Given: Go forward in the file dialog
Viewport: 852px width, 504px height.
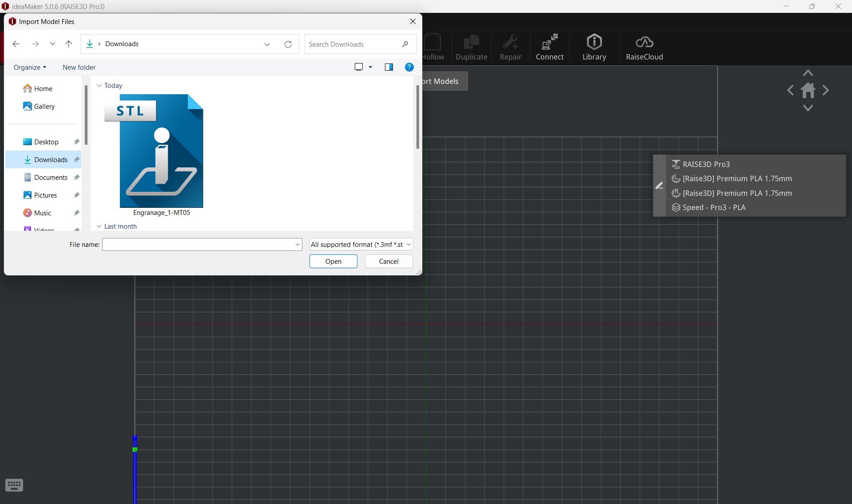Looking at the screenshot, I should [x=36, y=44].
